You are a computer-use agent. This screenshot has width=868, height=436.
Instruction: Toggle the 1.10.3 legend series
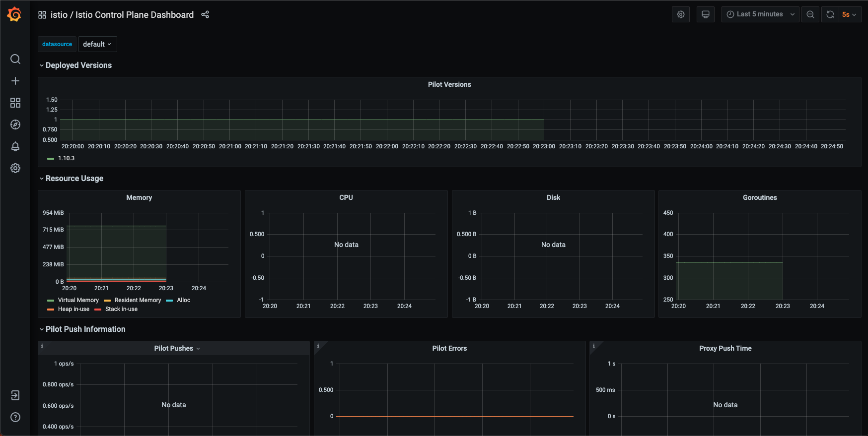(66, 158)
